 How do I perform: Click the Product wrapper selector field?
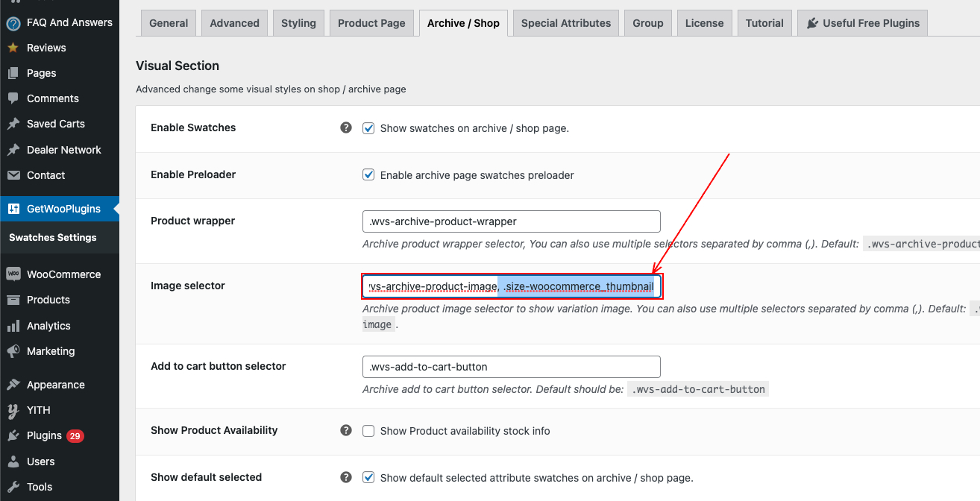[x=512, y=221]
